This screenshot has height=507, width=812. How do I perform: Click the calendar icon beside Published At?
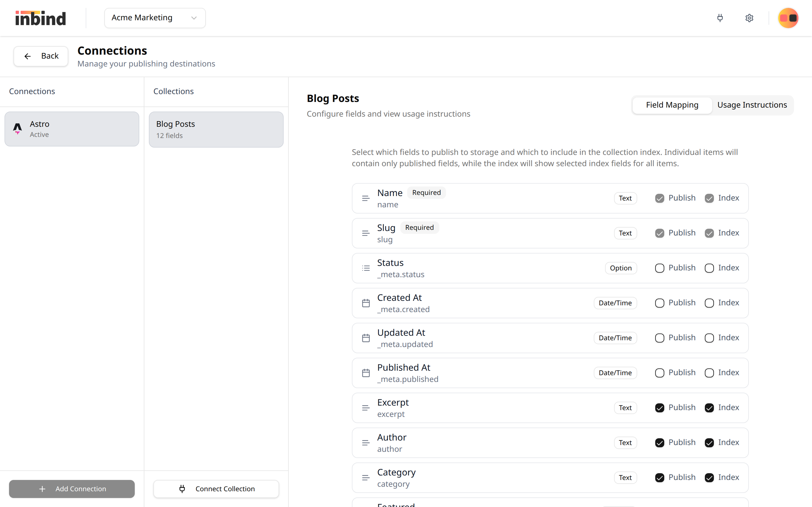click(x=366, y=373)
